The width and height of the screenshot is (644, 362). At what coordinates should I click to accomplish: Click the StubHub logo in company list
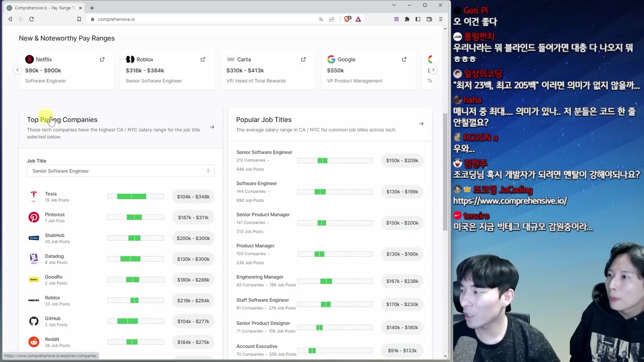pyautogui.click(x=34, y=238)
